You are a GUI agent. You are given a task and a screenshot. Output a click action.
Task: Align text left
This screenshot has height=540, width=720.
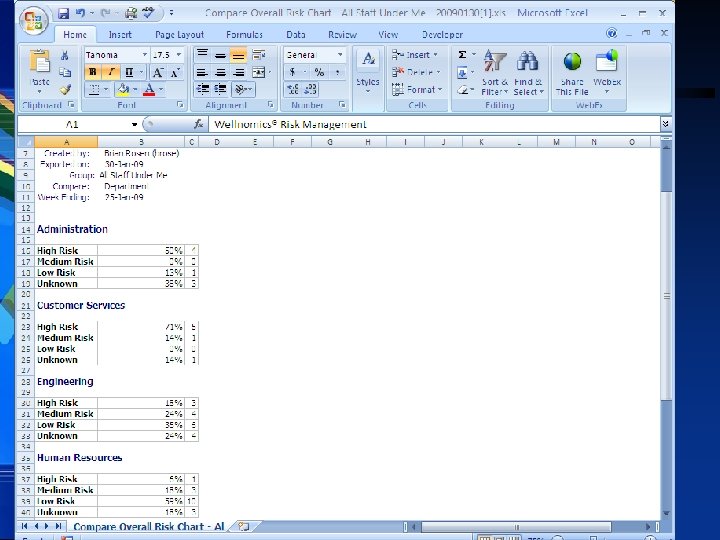[x=202, y=73]
